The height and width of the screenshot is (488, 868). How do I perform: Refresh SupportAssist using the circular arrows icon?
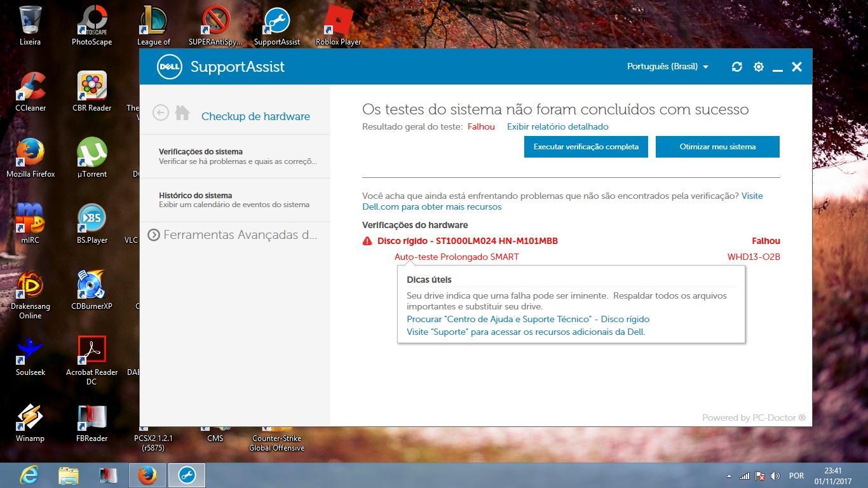pos(737,67)
